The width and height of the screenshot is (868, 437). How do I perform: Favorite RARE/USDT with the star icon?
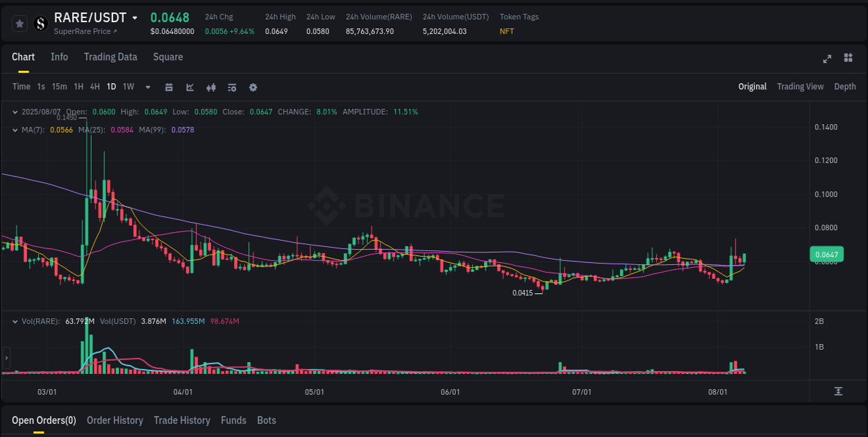19,23
